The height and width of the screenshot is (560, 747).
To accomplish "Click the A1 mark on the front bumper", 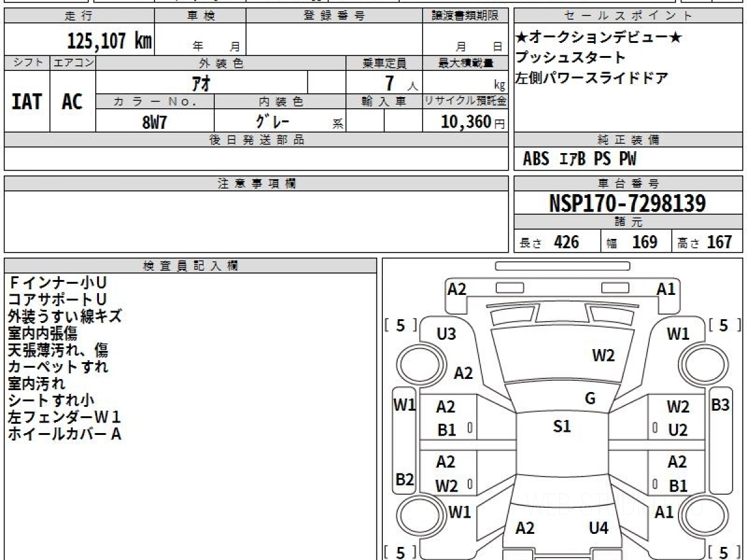I will point(666,289).
